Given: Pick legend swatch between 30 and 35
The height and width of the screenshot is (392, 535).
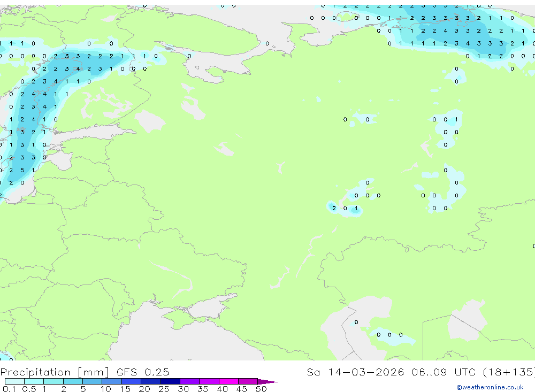Looking at the screenshot, I should (x=190, y=381).
